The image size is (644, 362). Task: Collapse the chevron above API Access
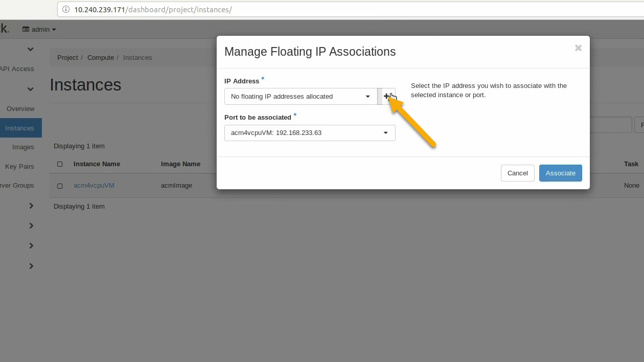point(31,49)
